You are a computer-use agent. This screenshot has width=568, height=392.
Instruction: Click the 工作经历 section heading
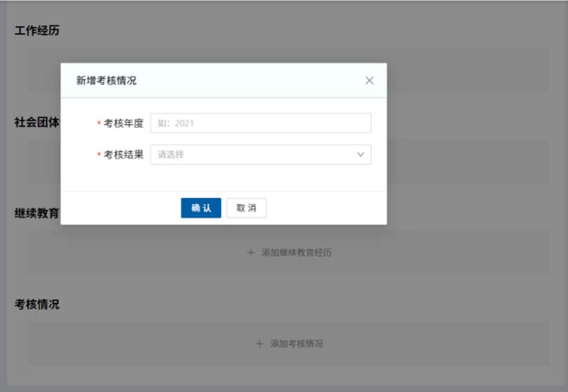37,31
